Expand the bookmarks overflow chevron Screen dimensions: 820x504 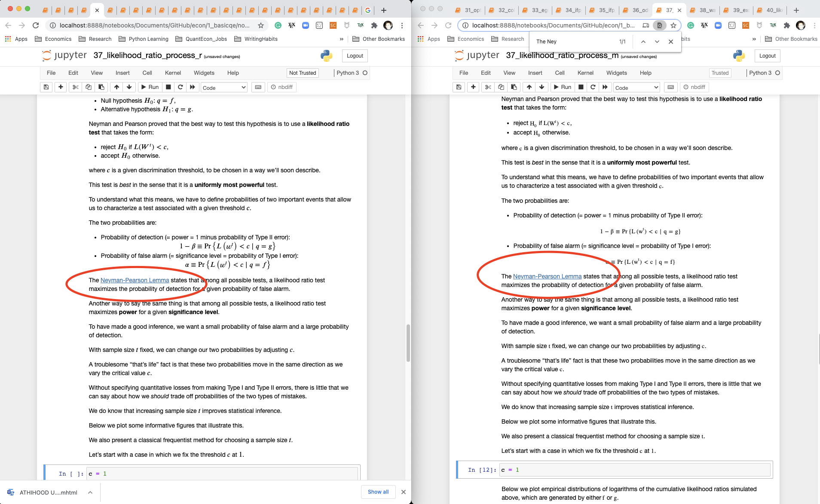click(x=341, y=39)
